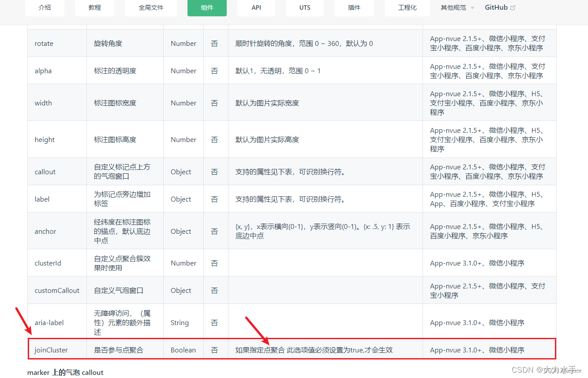Open the GitHub external link
Viewport: 588px width, 378px height.
point(500,7)
